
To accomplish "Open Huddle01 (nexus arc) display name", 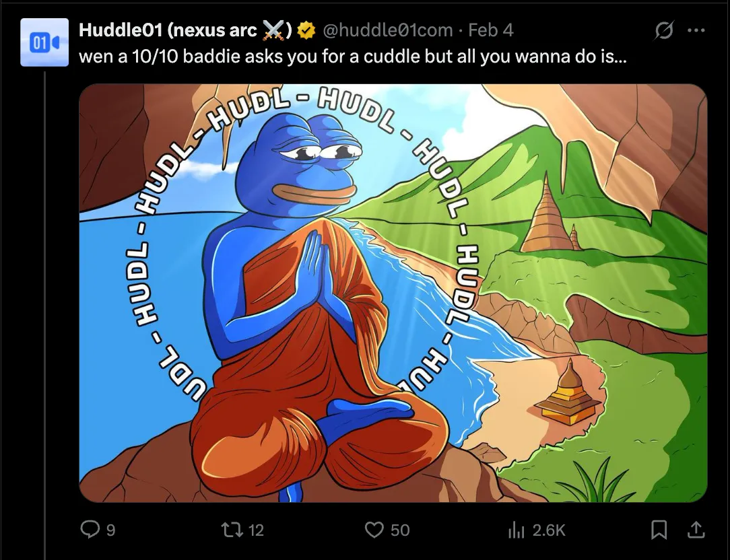I will [x=185, y=30].
